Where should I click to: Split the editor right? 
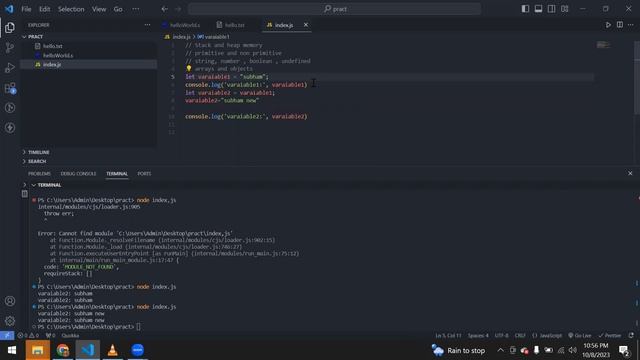click(620, 25)
